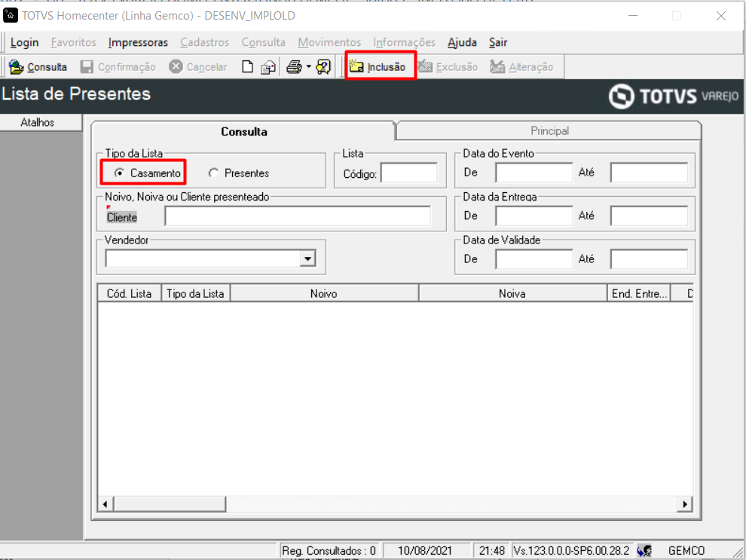746x560 pixels.
Task: Select the Presentes radio button
Action: (213, 173)
